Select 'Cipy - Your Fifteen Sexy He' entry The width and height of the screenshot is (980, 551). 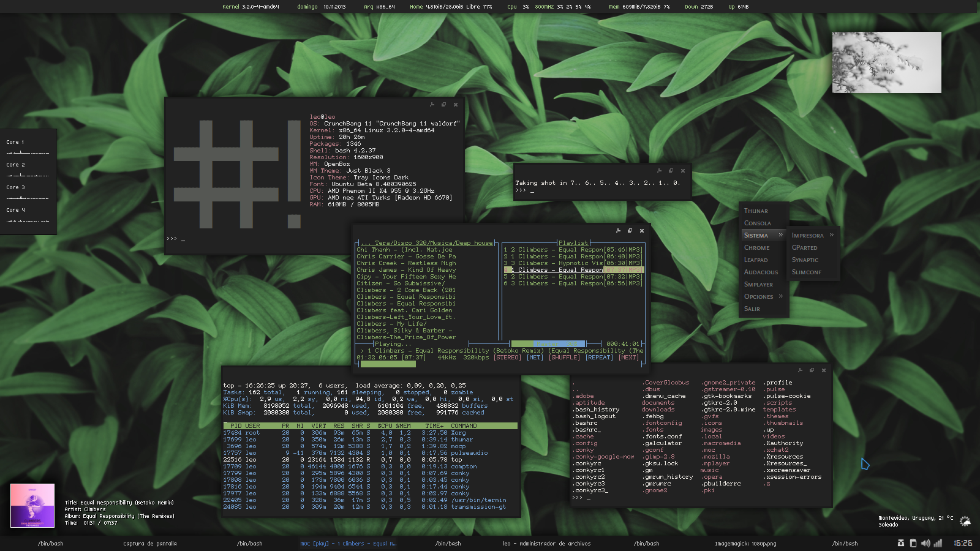click(406, 277)
